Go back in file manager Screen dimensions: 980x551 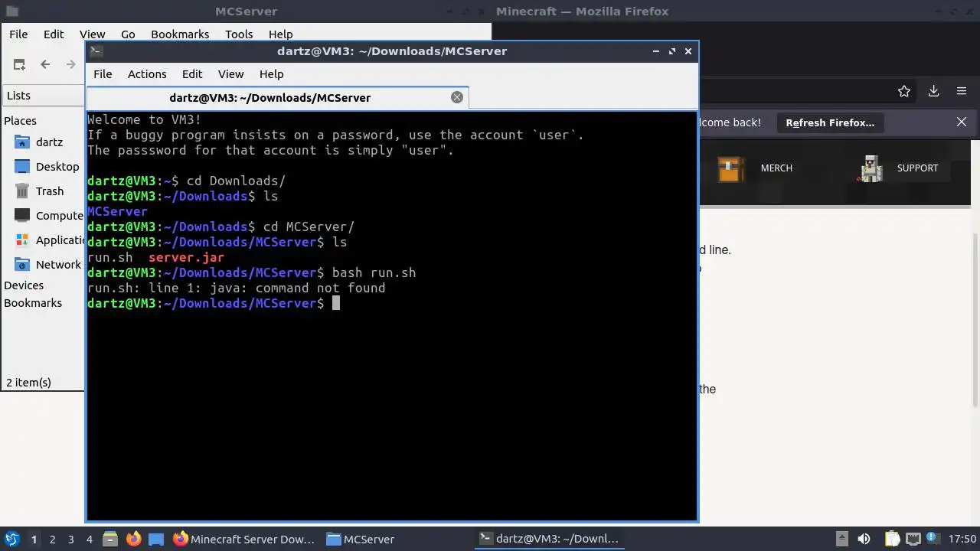(45, 65)
